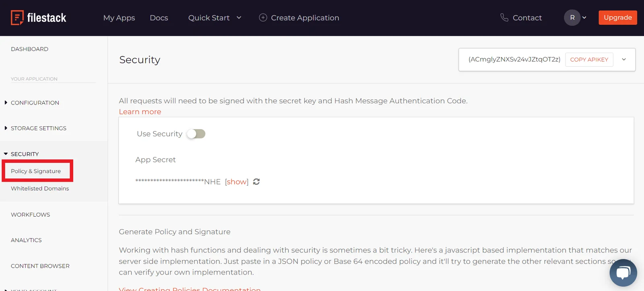Open My Apps in top navigation
Image resolution: width=644 pixels, height=291 pixels.
pyautogui.click(x=119, y=18)
